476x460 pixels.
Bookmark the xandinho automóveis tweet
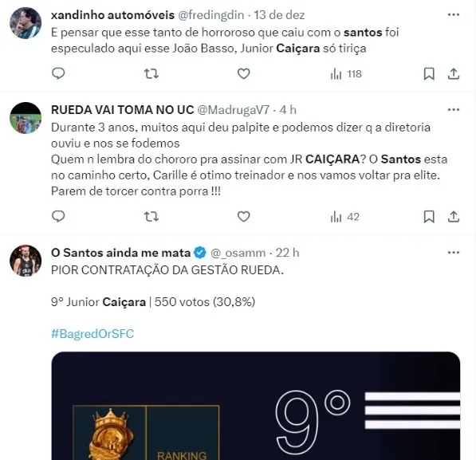tap(429, 74)
